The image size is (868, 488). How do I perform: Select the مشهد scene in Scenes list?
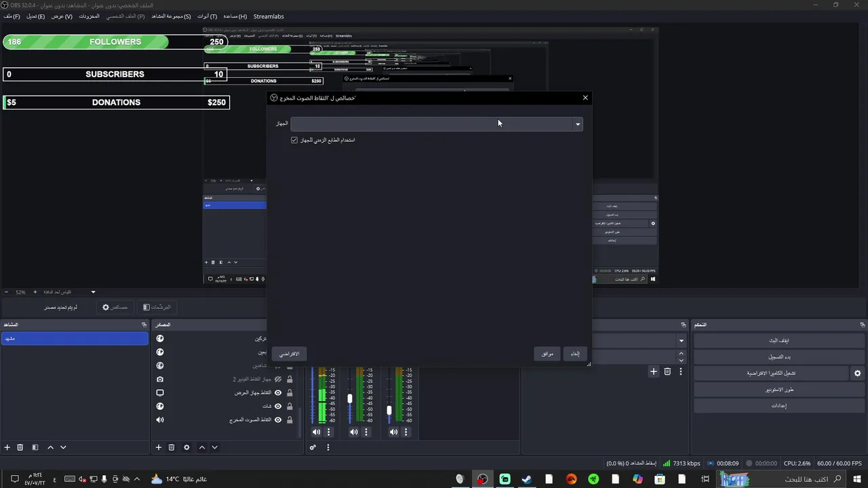point(75,338)
